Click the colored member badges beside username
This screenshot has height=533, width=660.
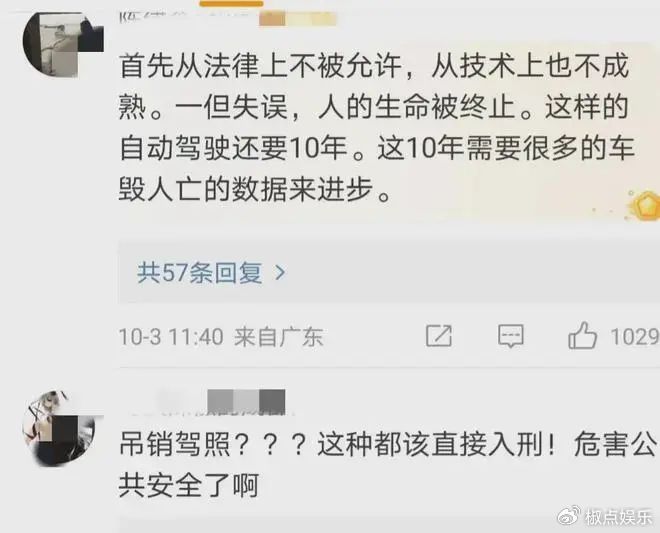click(x=298, y=19)
